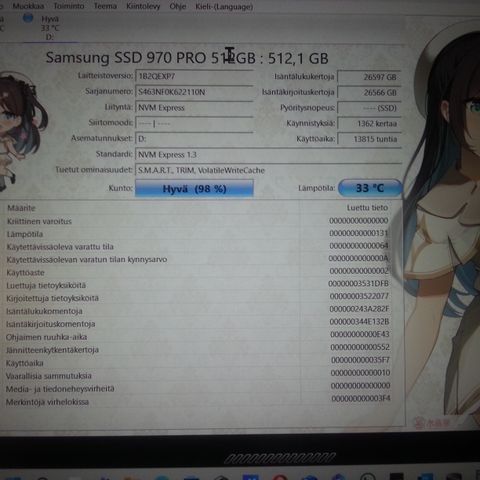The height and width of the screenshot is (480, 480).
Task: Open the Kiintolevy menu
Action: click(x=143, y=6)
